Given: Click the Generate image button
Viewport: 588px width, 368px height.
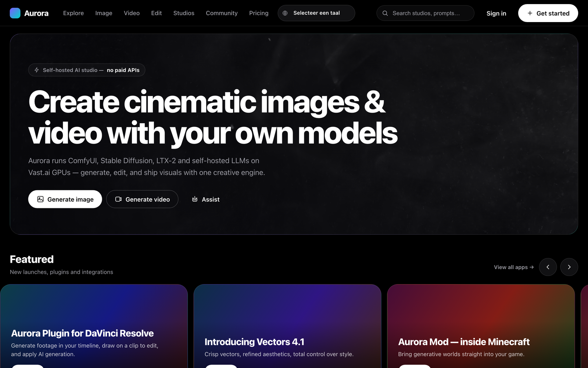Looking at the screenshot, I should [65, 199].
